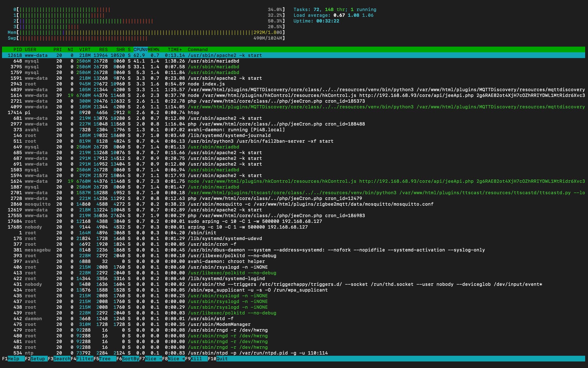This screenshot has width=588, height=368.
Task: Sort by CPU% column header
Action: (140, 49)
